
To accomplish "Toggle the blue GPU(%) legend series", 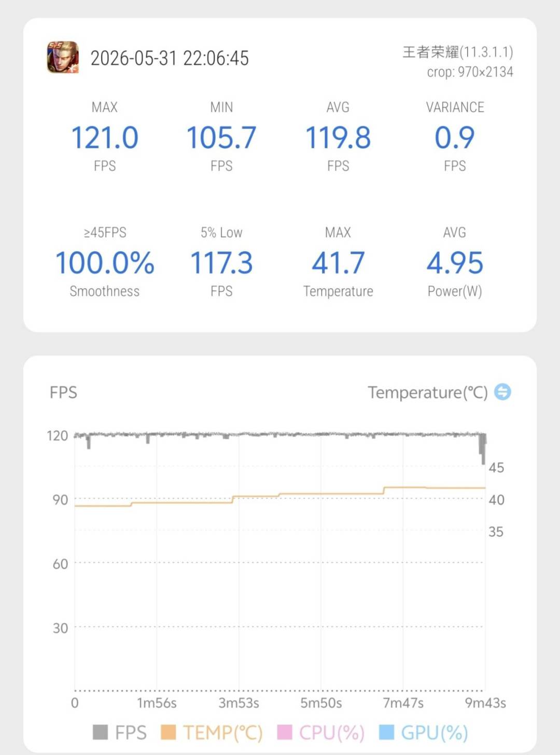I will pos(424,732).
